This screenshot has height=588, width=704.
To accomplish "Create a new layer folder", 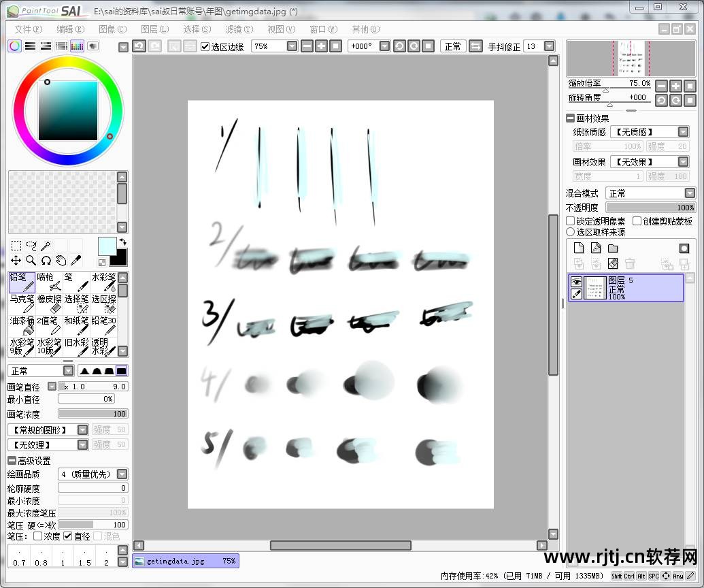I will point(613,248).
